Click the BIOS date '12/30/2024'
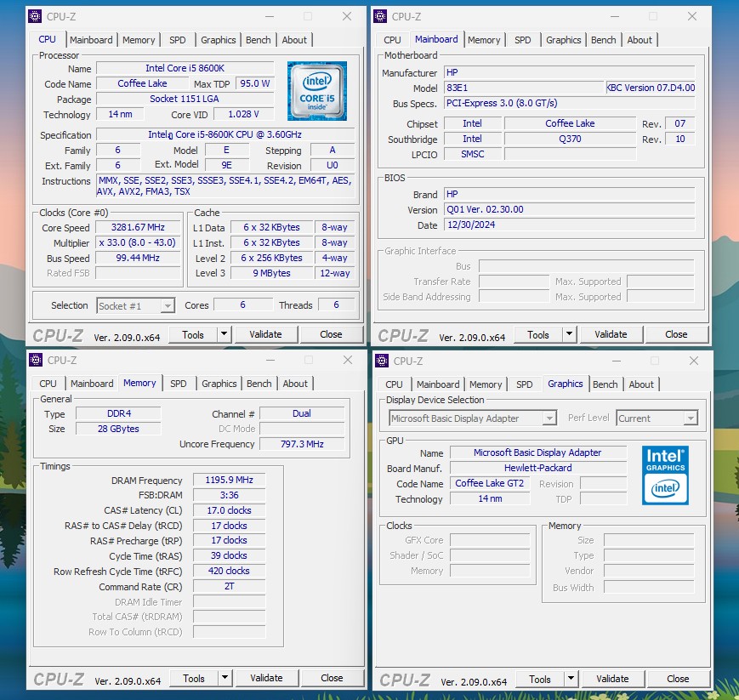The height and width of the screenshot is (700, 739). pos(569,225)
